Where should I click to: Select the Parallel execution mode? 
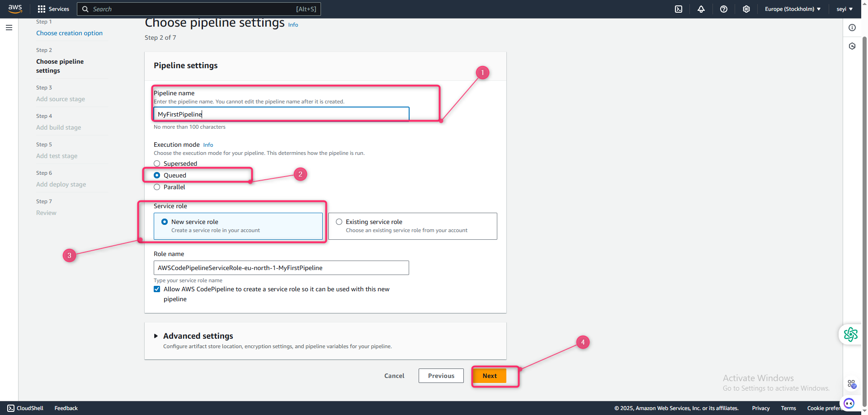157,187
